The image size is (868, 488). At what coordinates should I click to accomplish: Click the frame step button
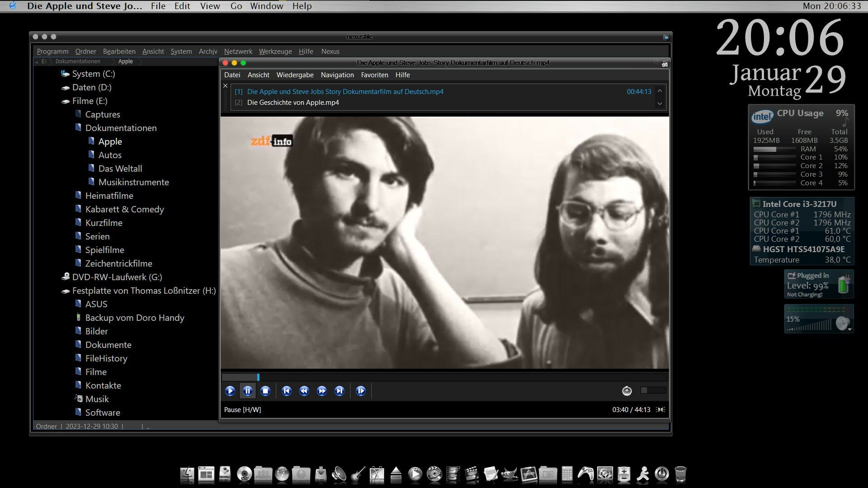(361, 391)
